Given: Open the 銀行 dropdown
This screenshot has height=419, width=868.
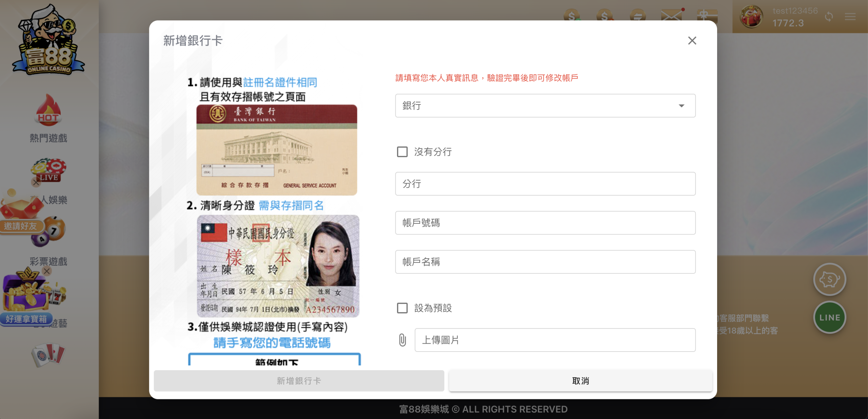Looking at the screenshot, I should click(x=545, y=106).
